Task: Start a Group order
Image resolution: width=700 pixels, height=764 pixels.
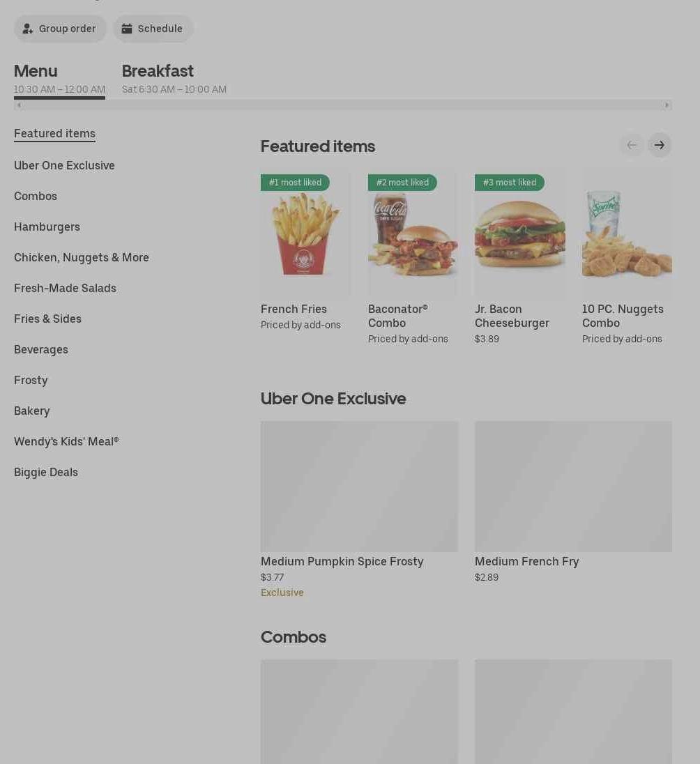Action: click(60, 29)
